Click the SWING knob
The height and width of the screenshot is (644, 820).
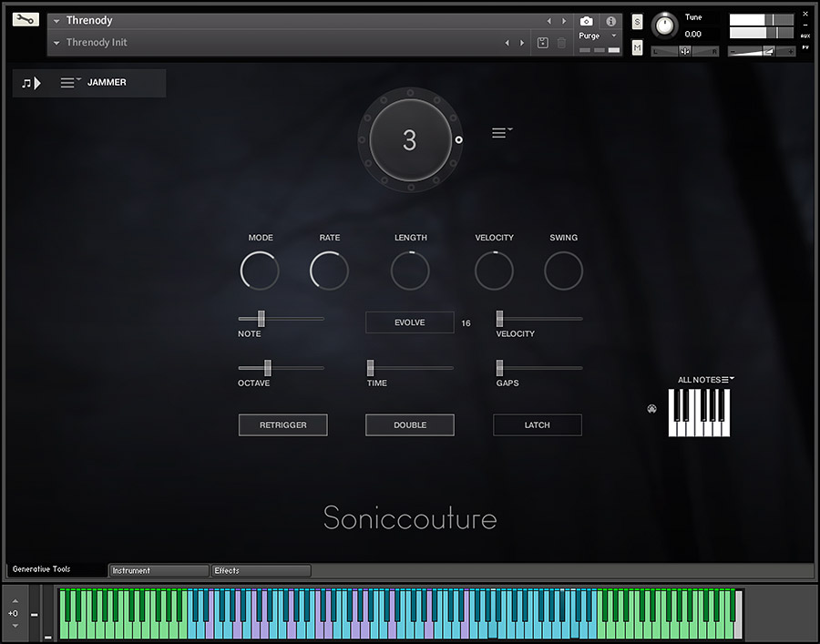[563, 271]
